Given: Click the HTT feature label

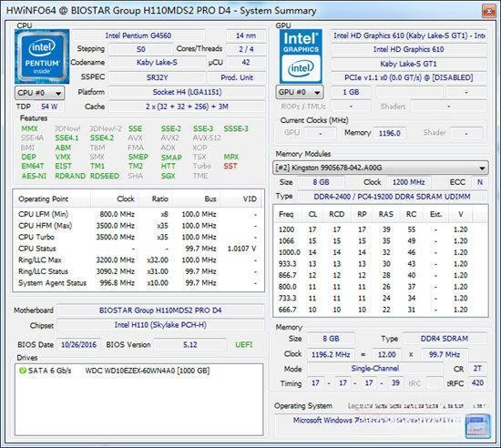Looking at the screenshot, I should tap(169, 166).
